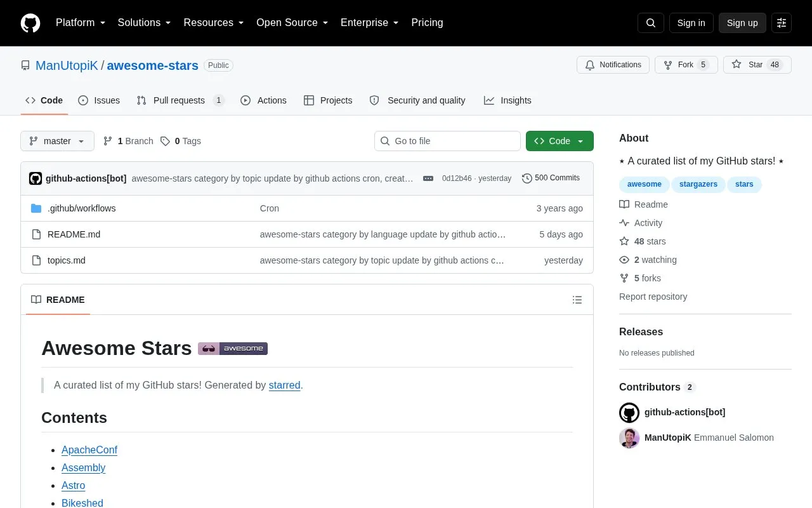Switch to the Issues tab
Viewport: 812px width, 508px height.
point(99,100)
